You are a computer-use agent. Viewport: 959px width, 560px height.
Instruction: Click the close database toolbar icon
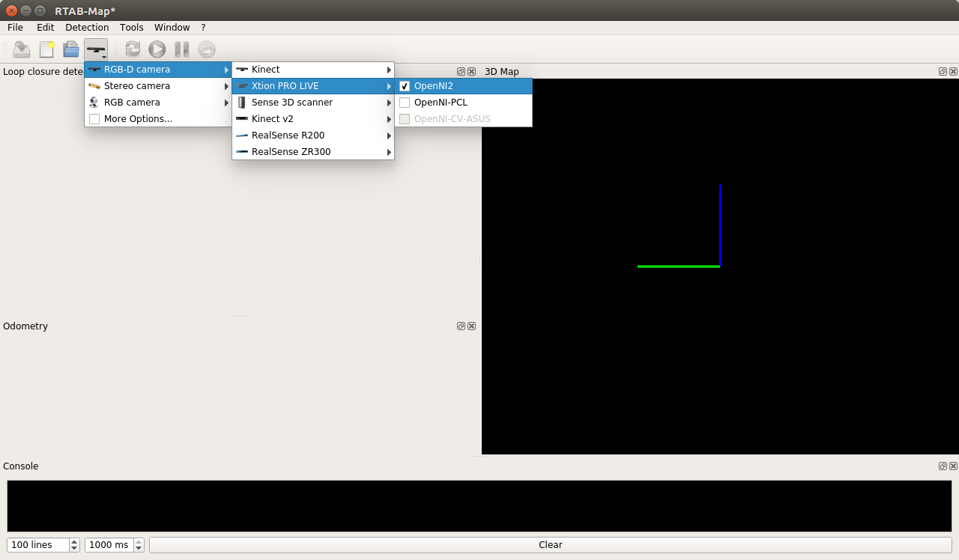tap(22, 49)
